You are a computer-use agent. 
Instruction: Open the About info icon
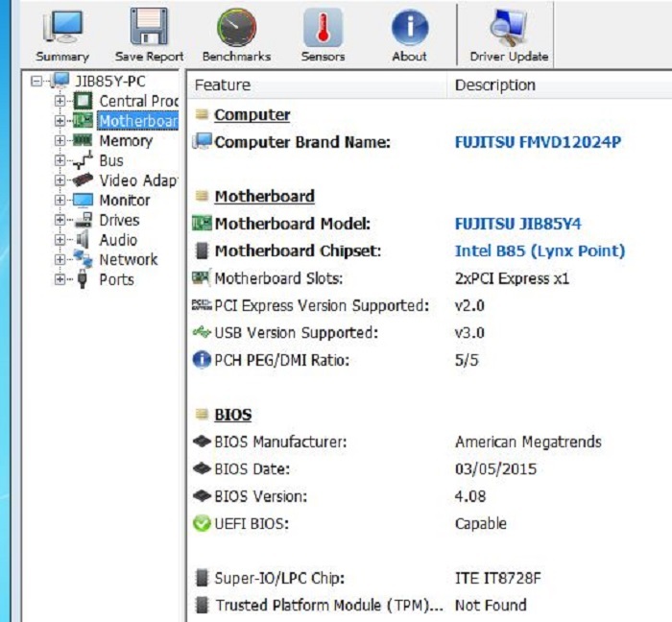pos(410,28)
